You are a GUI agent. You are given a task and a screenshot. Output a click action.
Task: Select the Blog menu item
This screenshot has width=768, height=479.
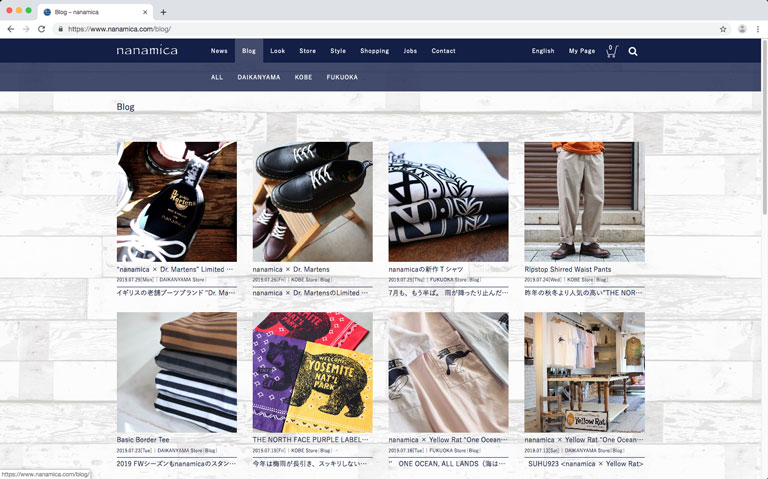249,51
